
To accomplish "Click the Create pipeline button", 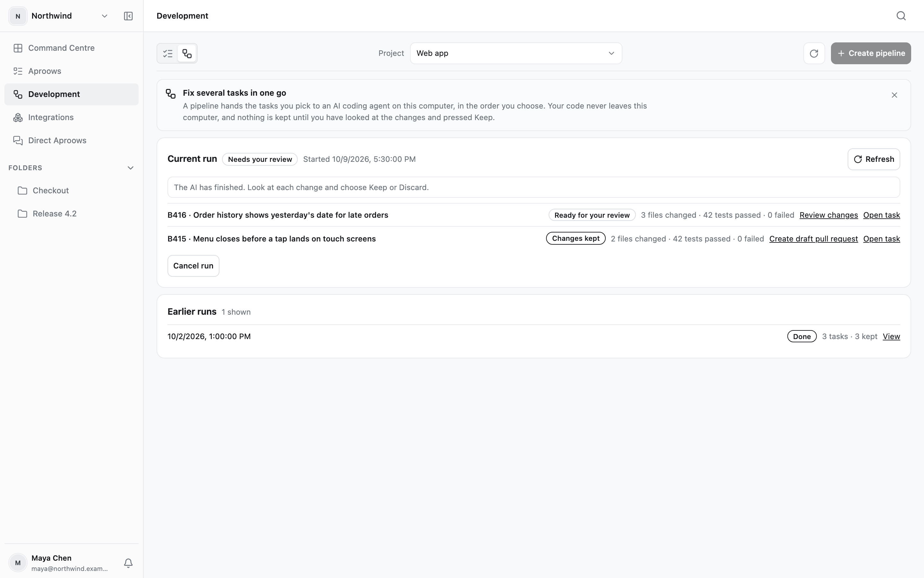I will 870,54.
